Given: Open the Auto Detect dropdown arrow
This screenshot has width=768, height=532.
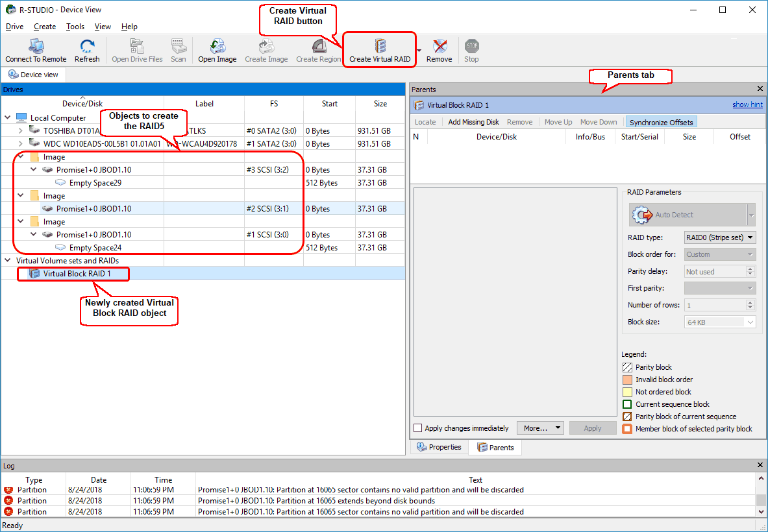Looking at the screenshot, I should [751, 215].
